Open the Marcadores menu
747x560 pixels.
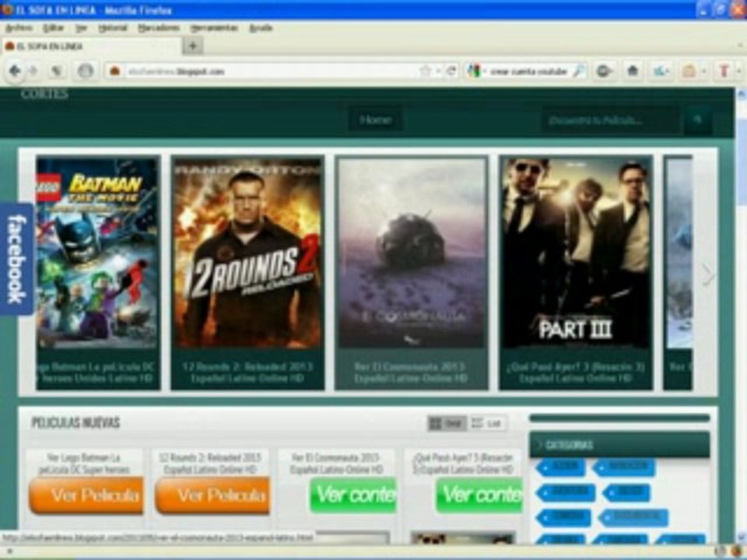pos(159,28)
